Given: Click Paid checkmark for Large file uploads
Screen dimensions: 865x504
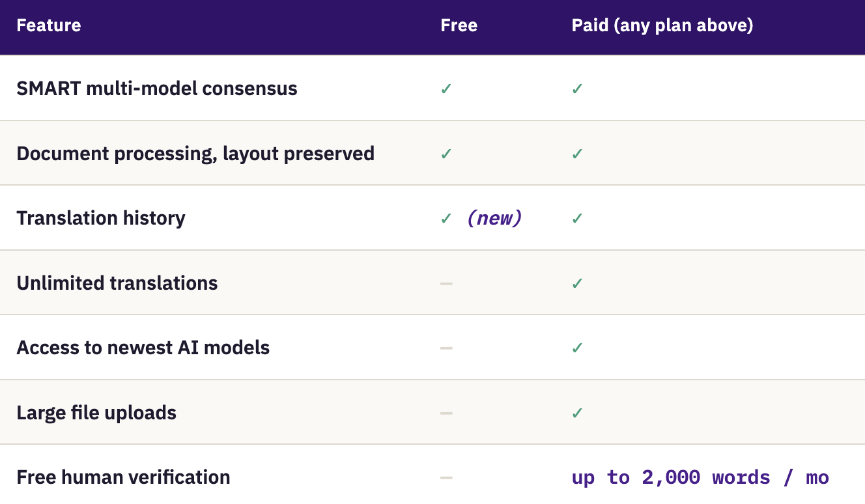Looking at the screenshot, I should [x=577, y=413].
